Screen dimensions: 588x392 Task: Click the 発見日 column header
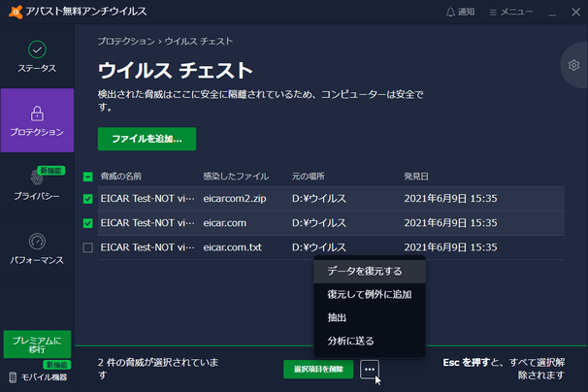(x=416, y=177)
